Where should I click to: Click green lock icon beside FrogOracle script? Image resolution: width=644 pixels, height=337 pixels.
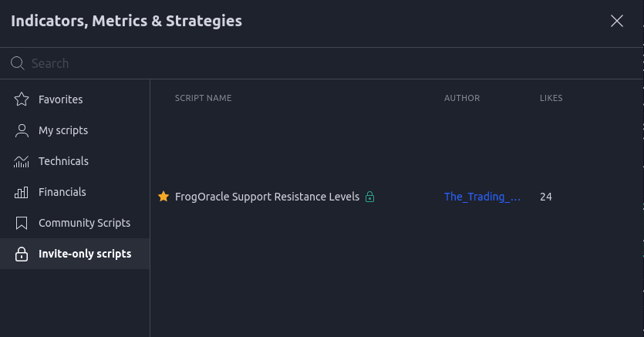369,197
